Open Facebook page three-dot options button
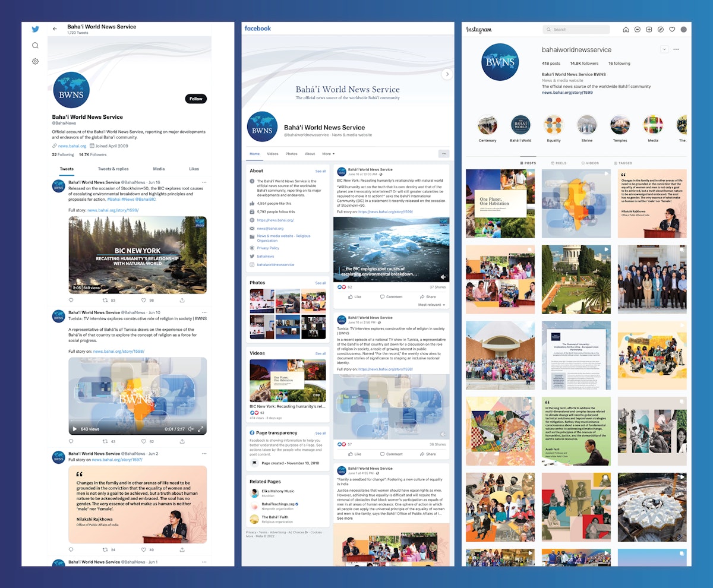The height and width of the screenshot is (588, 713). click(443, 153)
